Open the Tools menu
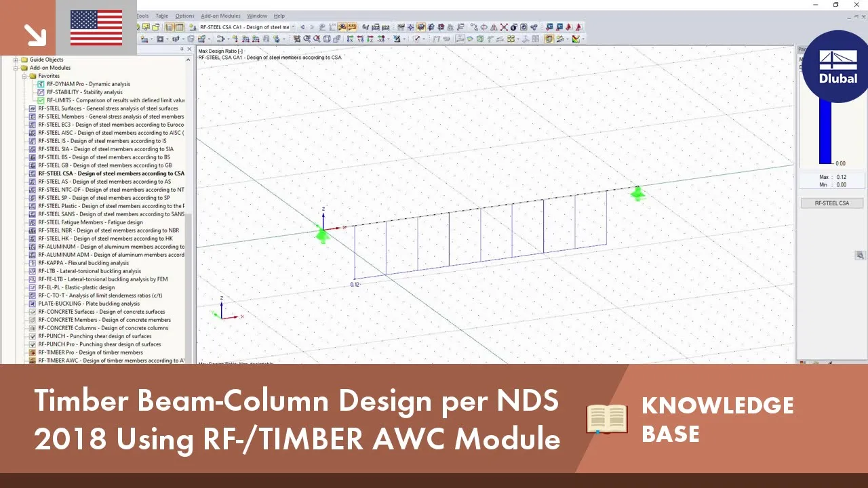The height and width of the screenshot is (488, 868). point(142,16)
